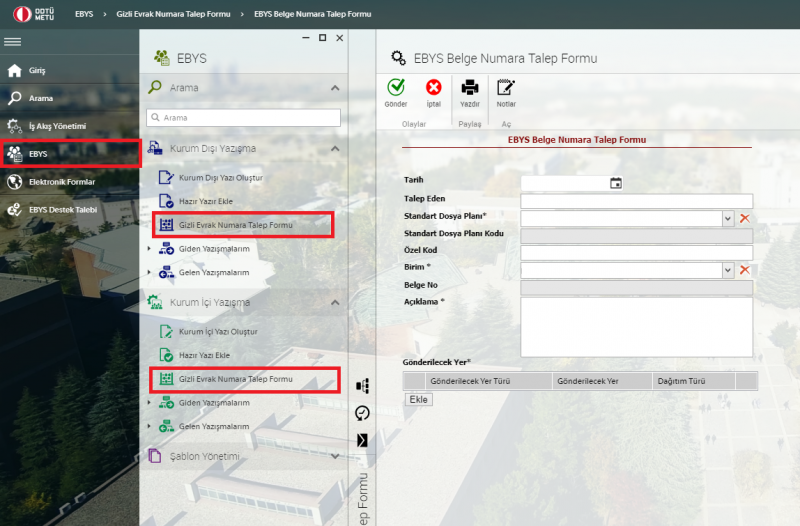Open Elektronik Formlar
This screenshot has height=526, width=800.
[69, 182]
